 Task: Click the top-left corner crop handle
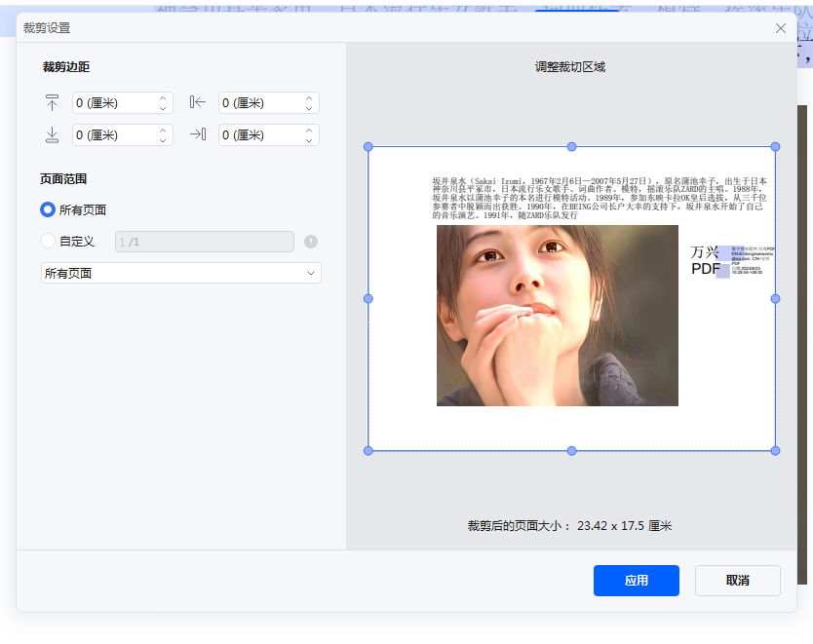tap(368, 144)
